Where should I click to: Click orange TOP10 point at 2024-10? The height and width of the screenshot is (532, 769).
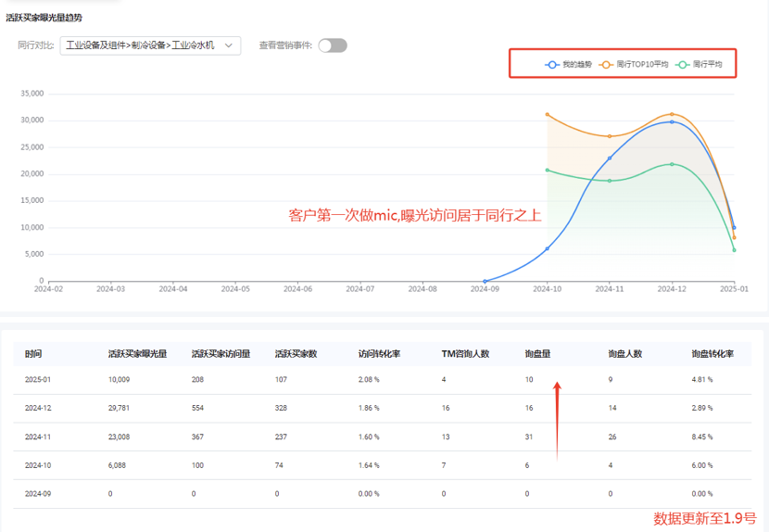click(x=548, y=114)
